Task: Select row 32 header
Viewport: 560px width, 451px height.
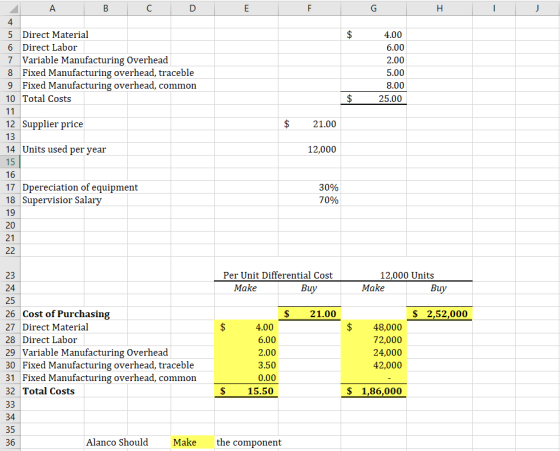Action: (10, 391)
